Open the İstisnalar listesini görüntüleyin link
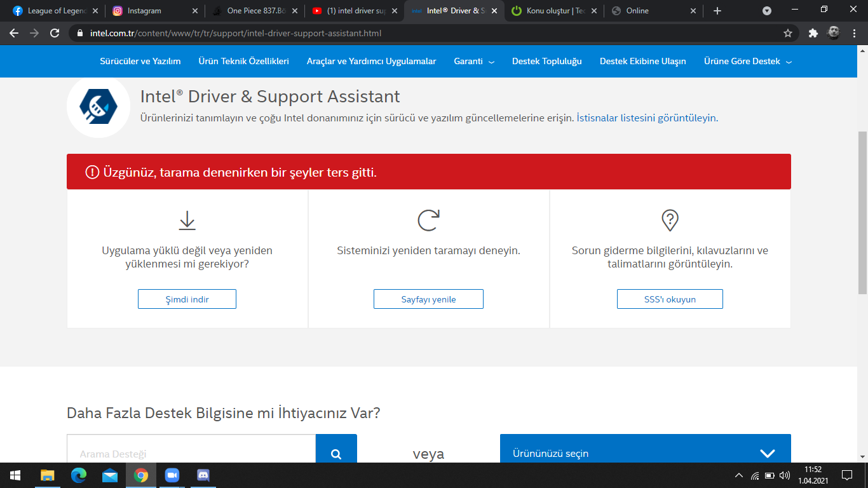Screen dimensions: 868x488 pyautogui.click(x=648, y=118)
